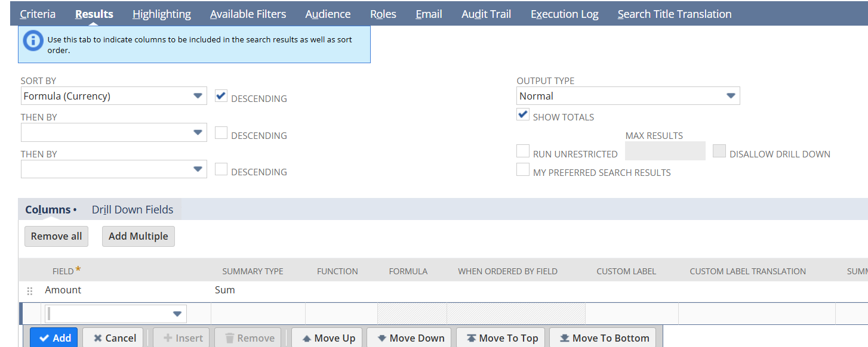Screen dimensions: 868x347
Task: Click the Move Up arrow button
Action: pyautogui.click(x=328, y=338)
